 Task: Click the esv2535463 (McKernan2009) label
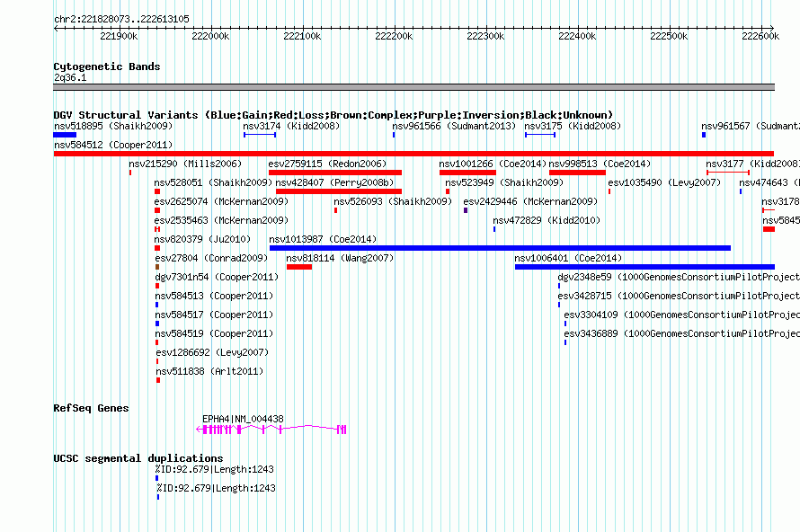pyautogui.click(x=221, y=220)
